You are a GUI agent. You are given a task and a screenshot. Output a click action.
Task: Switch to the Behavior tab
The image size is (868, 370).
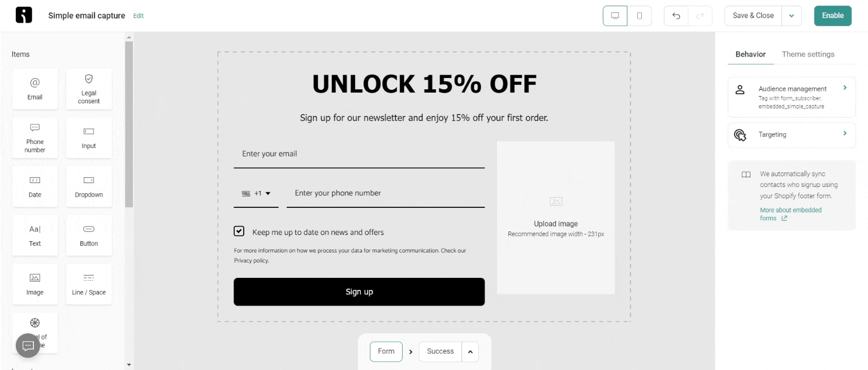tap(750, 54)
